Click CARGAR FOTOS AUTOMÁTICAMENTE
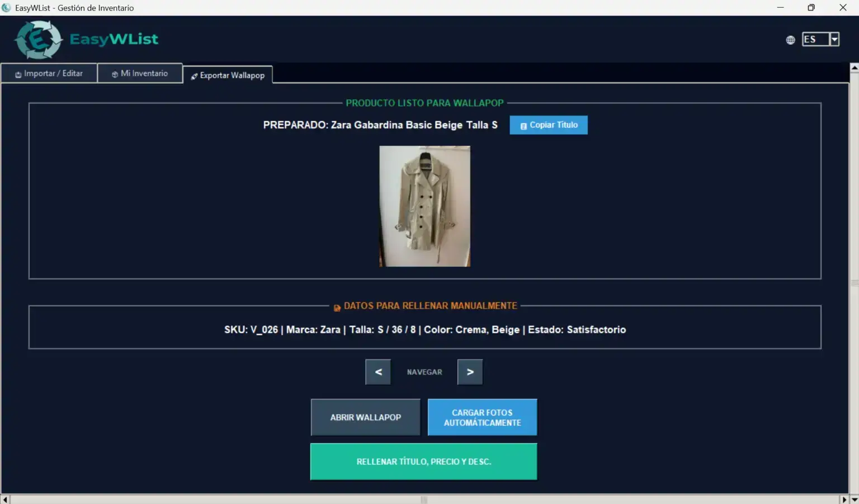The height and width of the screenshot is (504, 859). [482, 417]
